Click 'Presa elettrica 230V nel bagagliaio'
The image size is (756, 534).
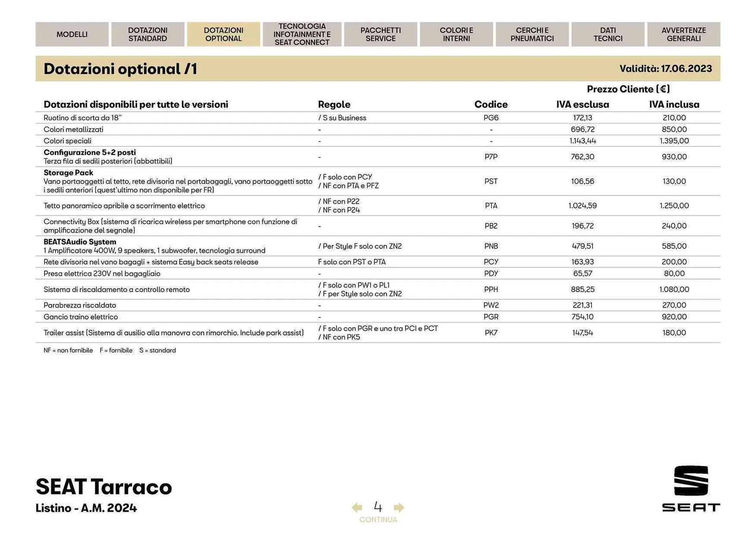(x=102, y=273)
